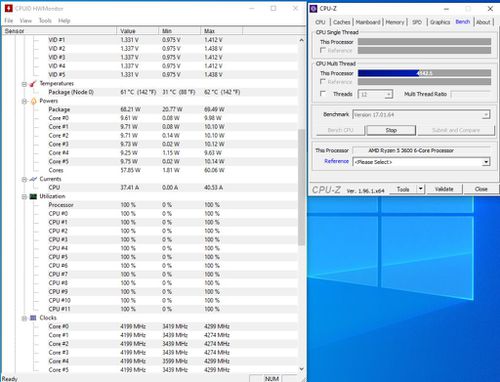Click the Value column header
Image resolution: width=500 pixels, height=382 pixels.
pos(137,31)
